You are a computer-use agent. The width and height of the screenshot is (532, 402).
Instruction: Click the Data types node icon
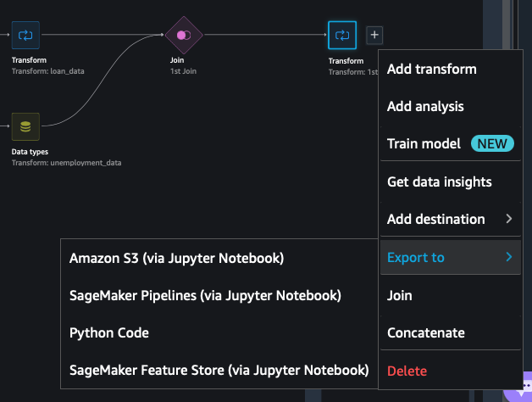(x=25, y=127)
